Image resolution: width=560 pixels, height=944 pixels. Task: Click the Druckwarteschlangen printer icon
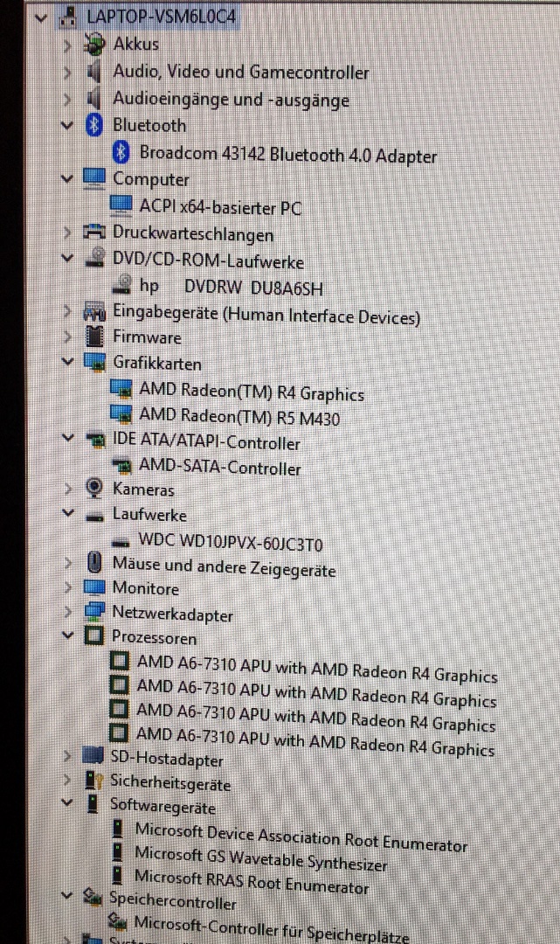pos(93,232)
